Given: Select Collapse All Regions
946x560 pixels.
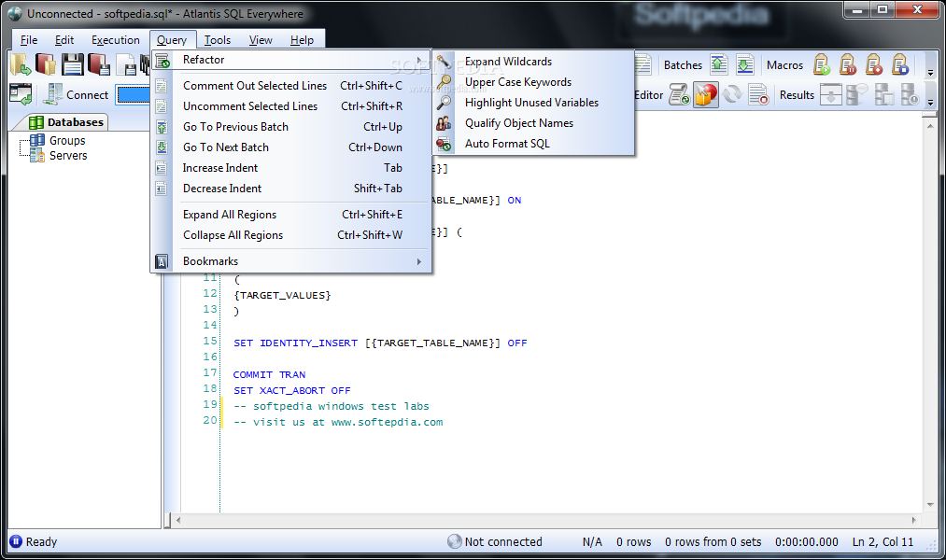Looking at the screenshot, I should pos(290,235).
